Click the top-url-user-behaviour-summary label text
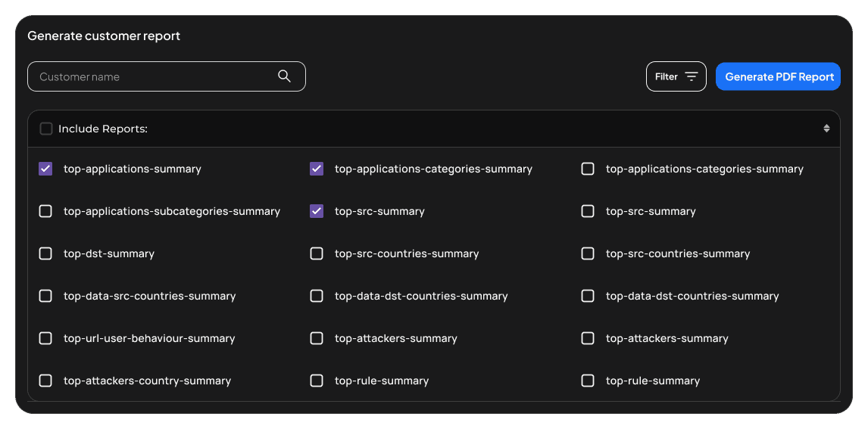Screen dimensions: 868x429 (149, 338)
